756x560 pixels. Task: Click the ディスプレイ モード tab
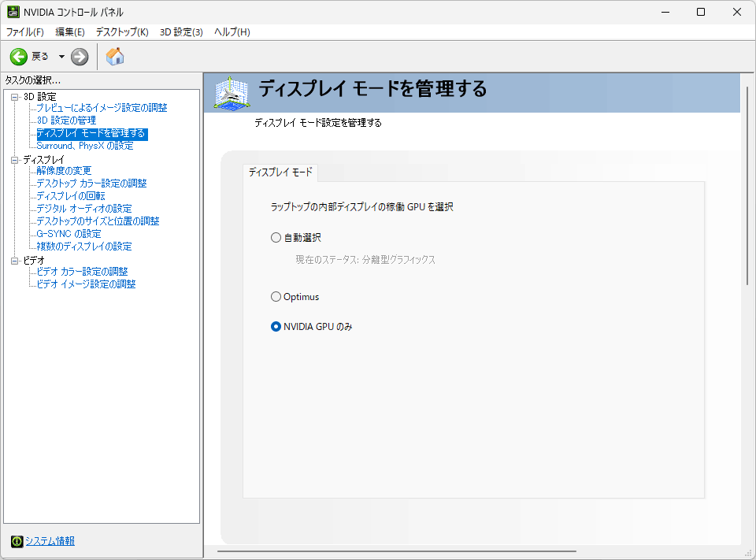click(280, 172)
